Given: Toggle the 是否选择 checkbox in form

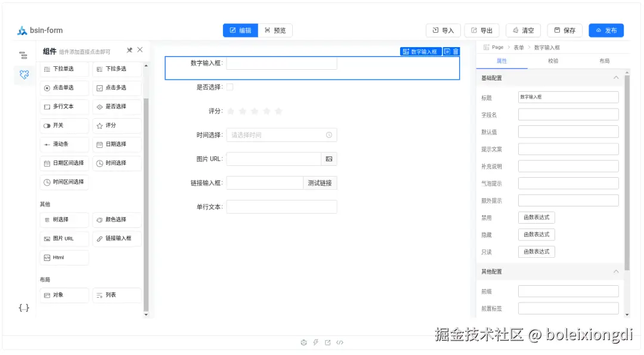Looking at the screenshot, I should [x=230, y=87].
